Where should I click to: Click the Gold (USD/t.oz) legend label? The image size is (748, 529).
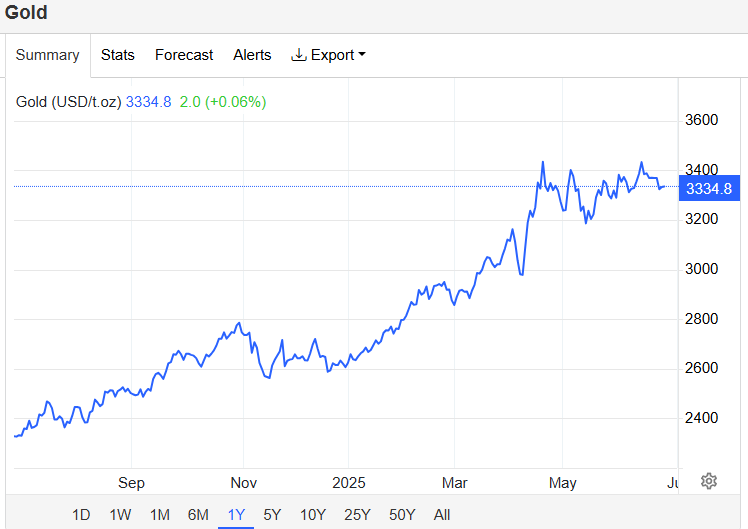69,102
